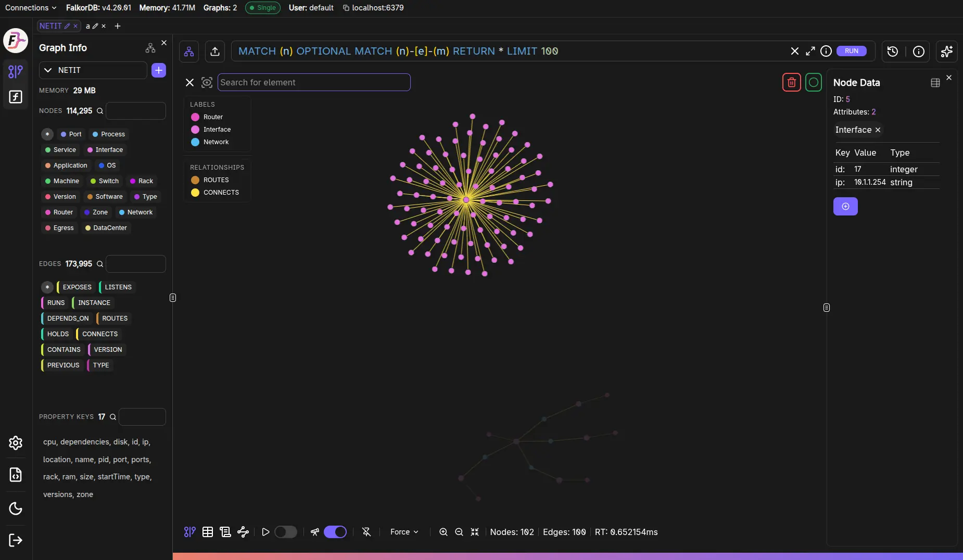Close the element search bar
Image resolution: width=963 pixels, height=560 pixels.
pos(189,82)
